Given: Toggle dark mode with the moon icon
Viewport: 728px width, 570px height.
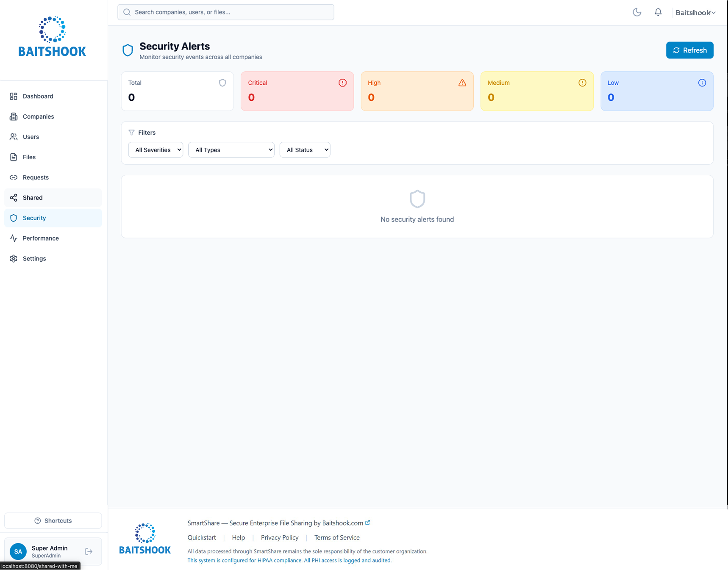Looking at the screenshot, I should tap(637, 12).
